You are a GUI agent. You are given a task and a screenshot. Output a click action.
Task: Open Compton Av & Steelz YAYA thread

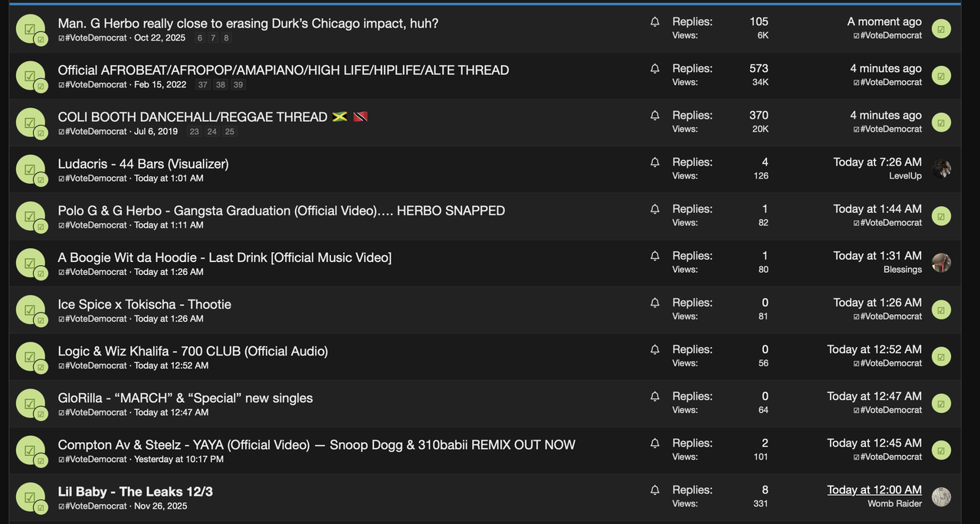point(316,444)
